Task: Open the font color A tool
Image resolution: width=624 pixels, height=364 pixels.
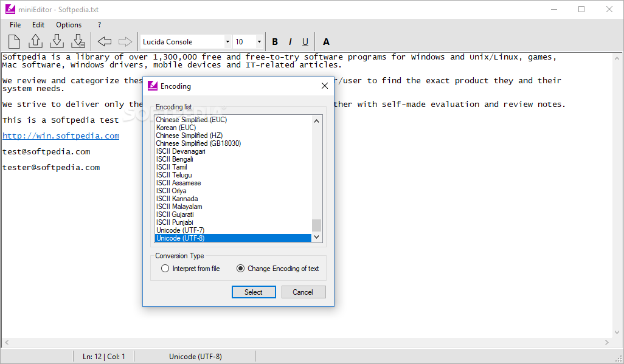Action: coord(327,42)
